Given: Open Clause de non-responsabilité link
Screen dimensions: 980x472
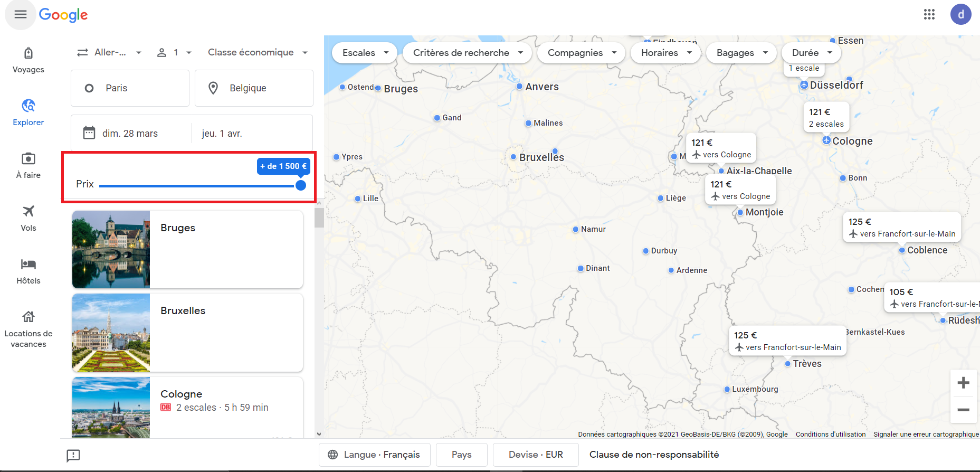Looking at the screenshot, I should [x=654, y=455].
